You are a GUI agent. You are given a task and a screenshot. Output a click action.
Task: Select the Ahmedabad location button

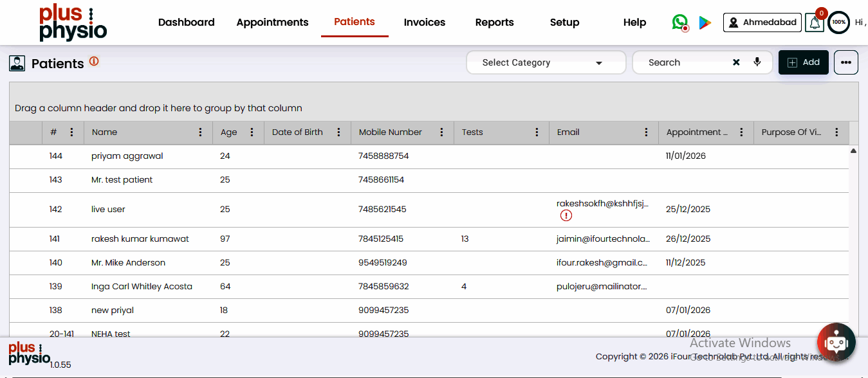coord(762,22)
